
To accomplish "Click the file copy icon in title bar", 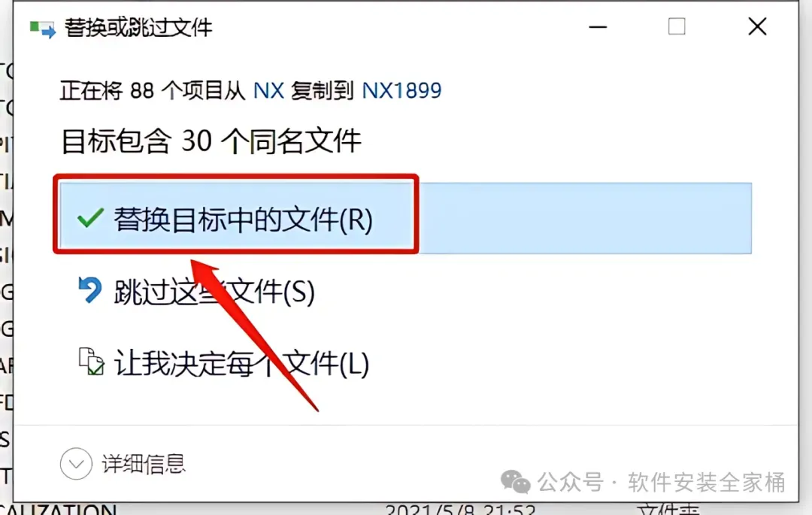I will click(42, 29).
